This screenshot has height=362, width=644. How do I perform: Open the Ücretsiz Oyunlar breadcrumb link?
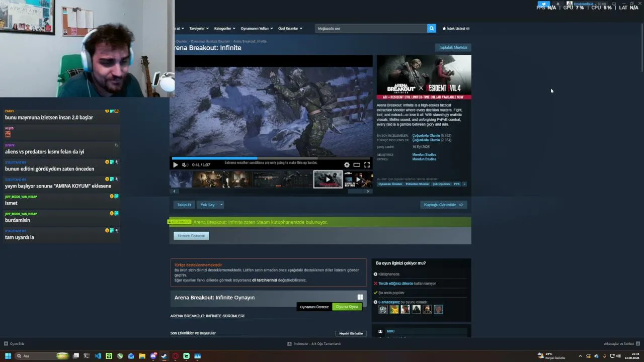tap(210, 41)
